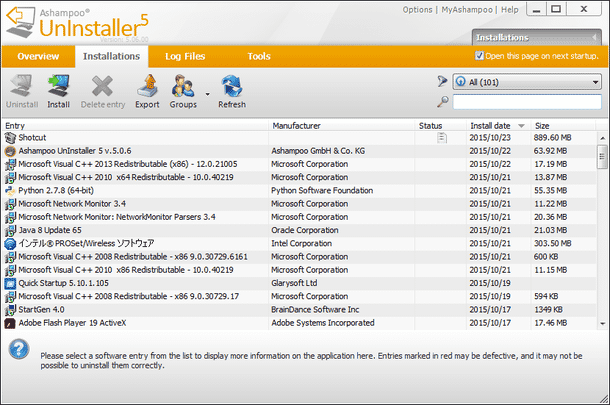This screenshot has width=610, height=405.
Task: Click the Installations side panel header
Action: (x=537, y=37)
